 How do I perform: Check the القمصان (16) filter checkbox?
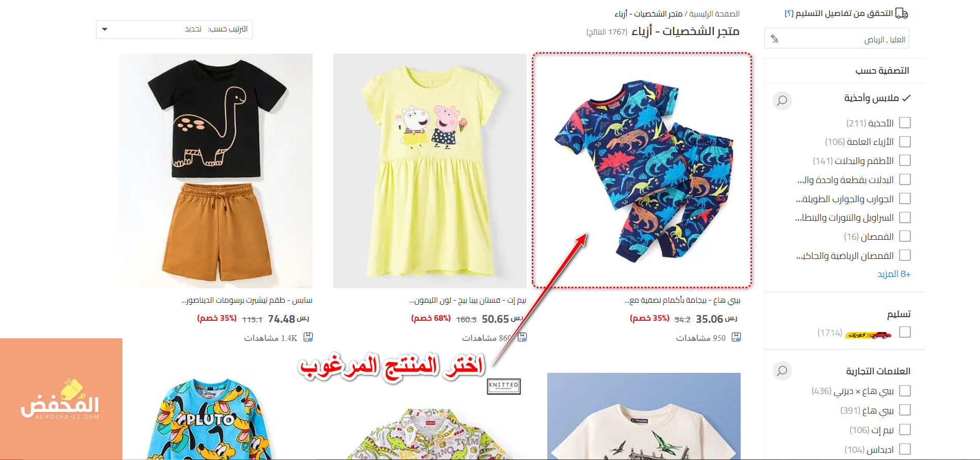tap(905, 236)
